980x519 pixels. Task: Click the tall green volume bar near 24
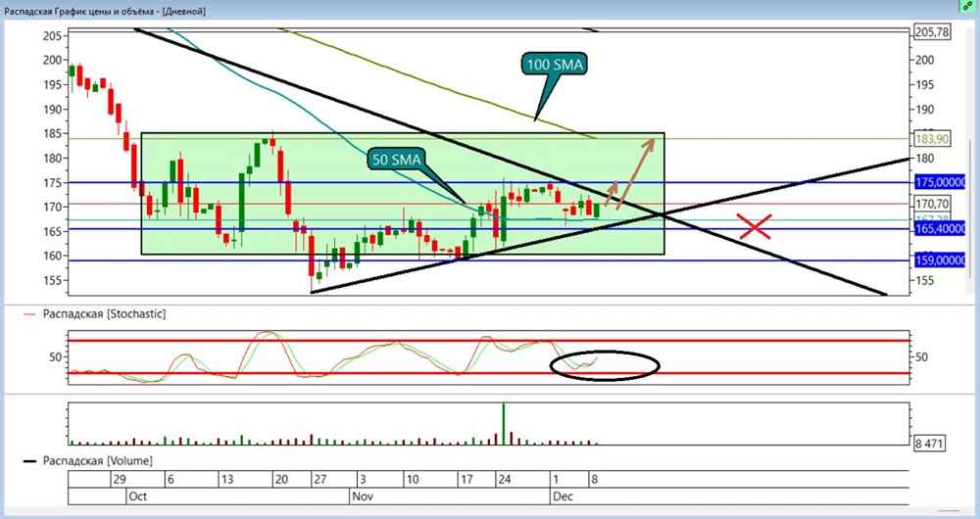pyautogui.click(x=503, y=424)
